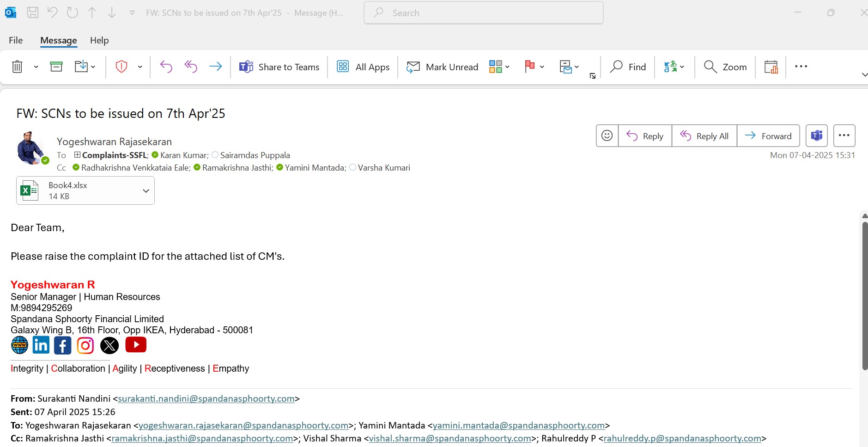Open the File menu

[x=16, y=40]
